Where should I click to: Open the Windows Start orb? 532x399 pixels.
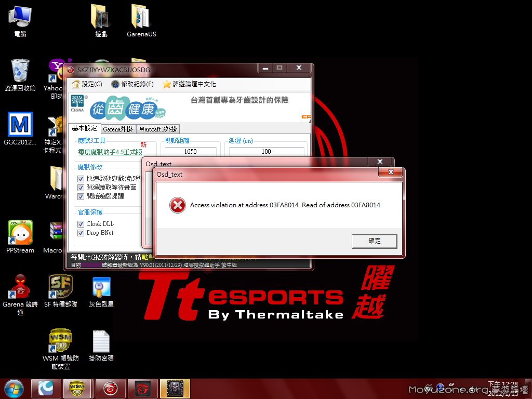tap(14, 389)
